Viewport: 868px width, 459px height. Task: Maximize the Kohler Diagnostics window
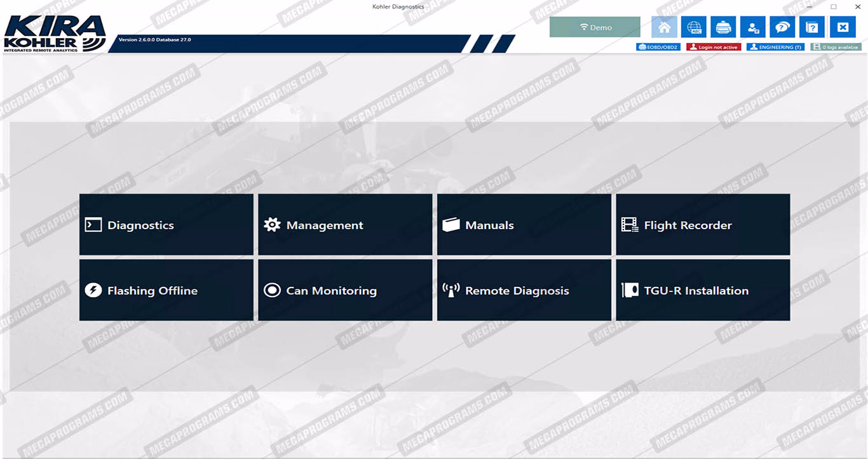pos(833,7)
